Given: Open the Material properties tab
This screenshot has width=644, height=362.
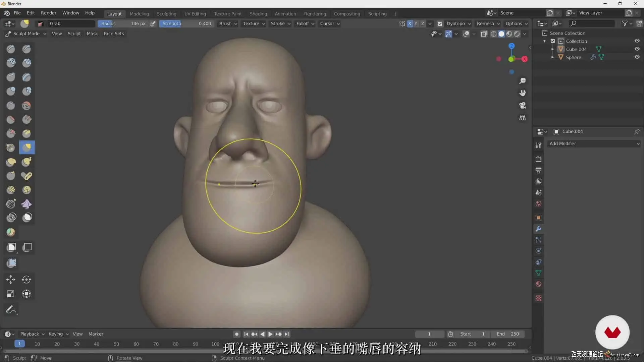Looking at the screenshot, I should click(538, 284).
